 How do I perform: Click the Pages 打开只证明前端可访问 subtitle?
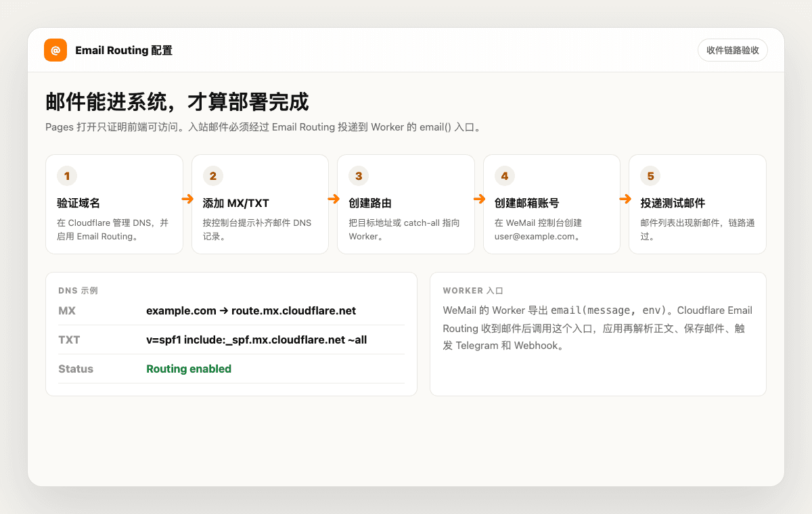pos(263,127)
